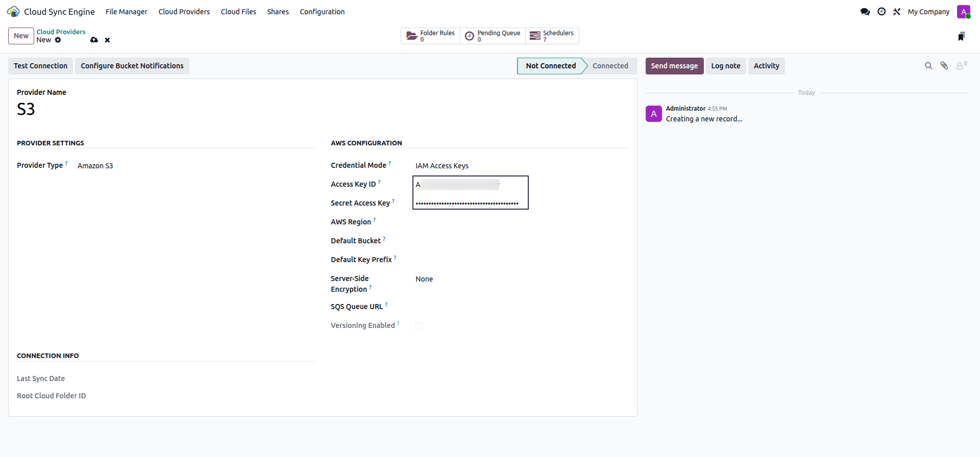The image size is (980, 457).
Task: Open Pending Queue stat button
Action: pyautogui.click(x=493, y=36)
